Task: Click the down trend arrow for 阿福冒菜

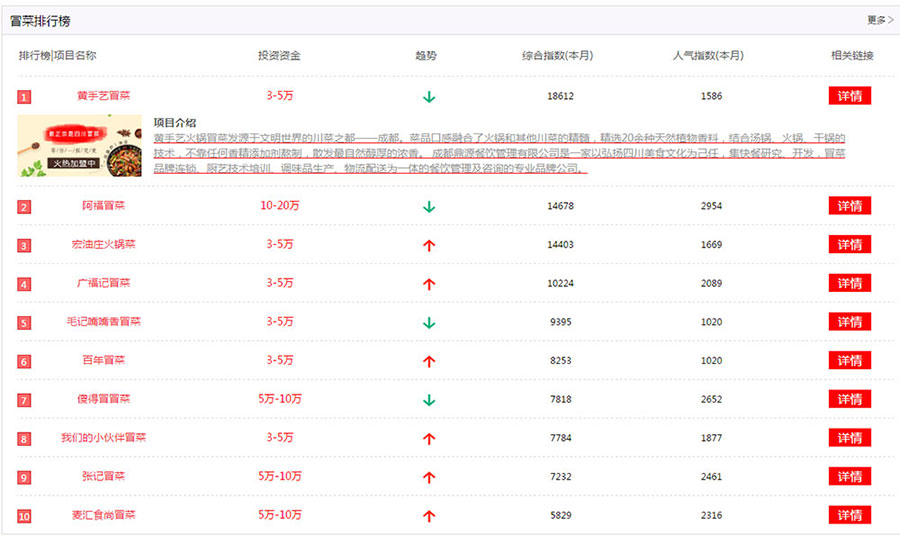Action: [429, 207]
